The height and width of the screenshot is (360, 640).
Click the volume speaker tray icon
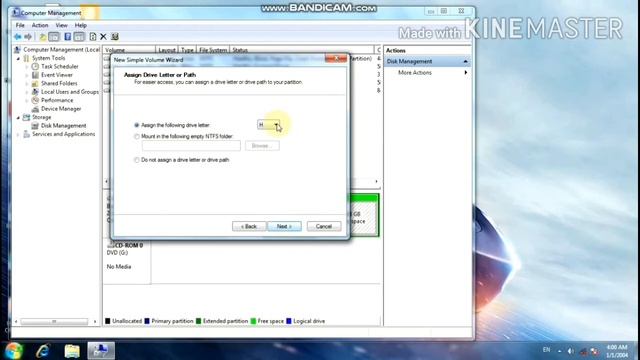(x=571, y=351)
